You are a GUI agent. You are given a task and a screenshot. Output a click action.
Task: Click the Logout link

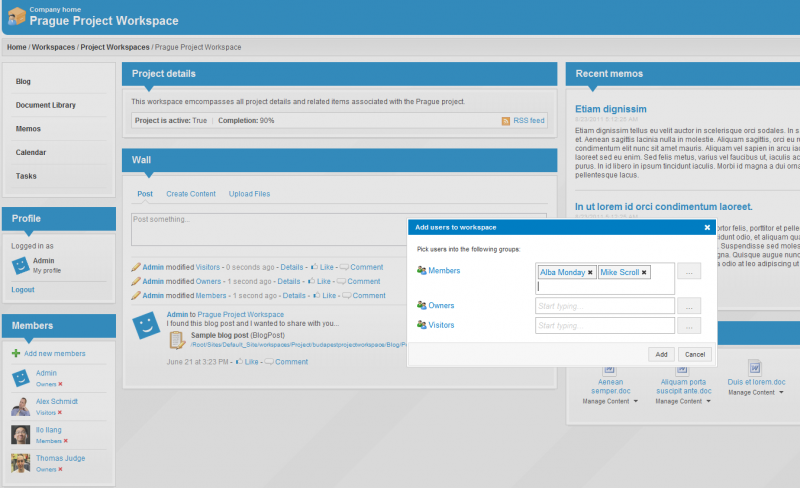[x=23, y=289]
